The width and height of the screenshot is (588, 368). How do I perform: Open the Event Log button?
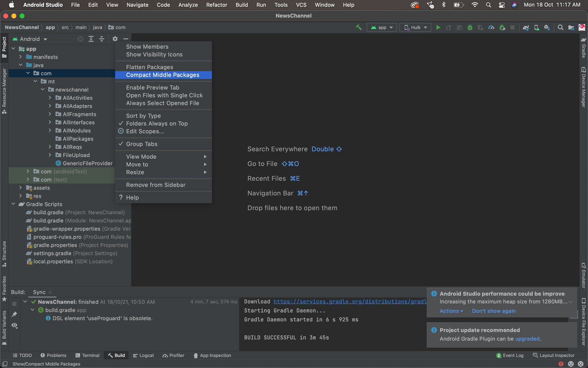pyautogui.click(x=510, y=355)
